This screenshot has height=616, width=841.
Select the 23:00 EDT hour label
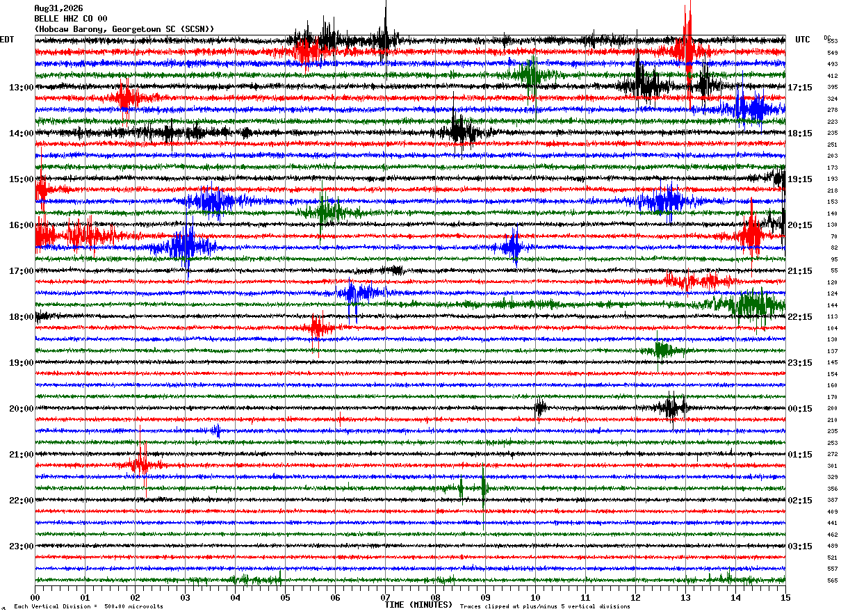(x=21, y=546)
